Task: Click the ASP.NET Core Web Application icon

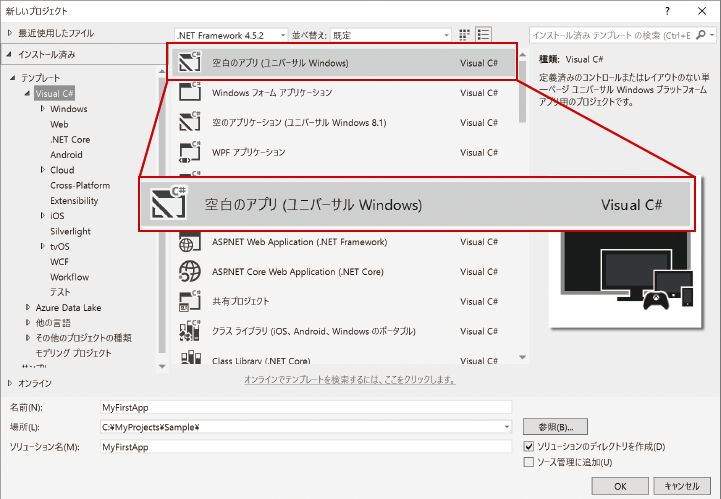Action: point(190,271)
